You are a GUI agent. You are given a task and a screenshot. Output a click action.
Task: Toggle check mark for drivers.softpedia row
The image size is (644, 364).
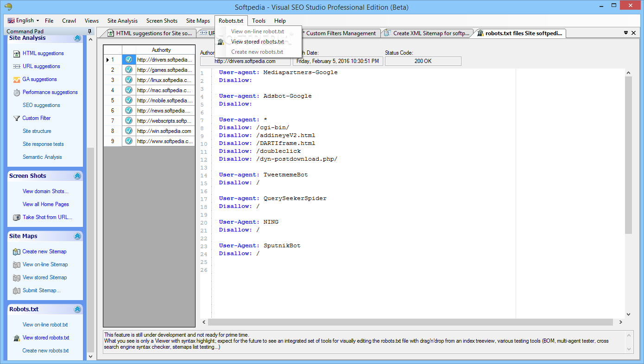129,60
